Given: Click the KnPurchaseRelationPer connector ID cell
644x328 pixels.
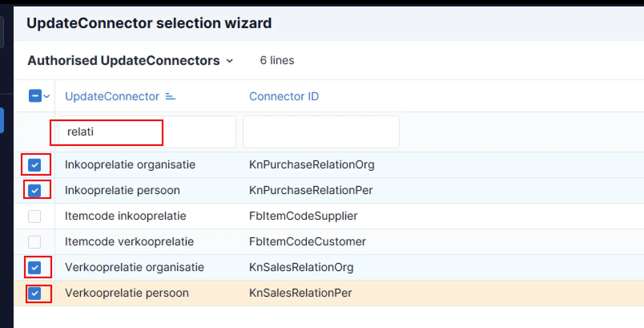Looking at the screenshot, I should pyautogui.click(x=311, y=190).
